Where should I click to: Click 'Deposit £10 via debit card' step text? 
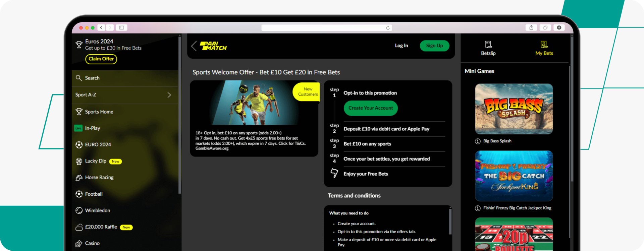pos(386,129)
